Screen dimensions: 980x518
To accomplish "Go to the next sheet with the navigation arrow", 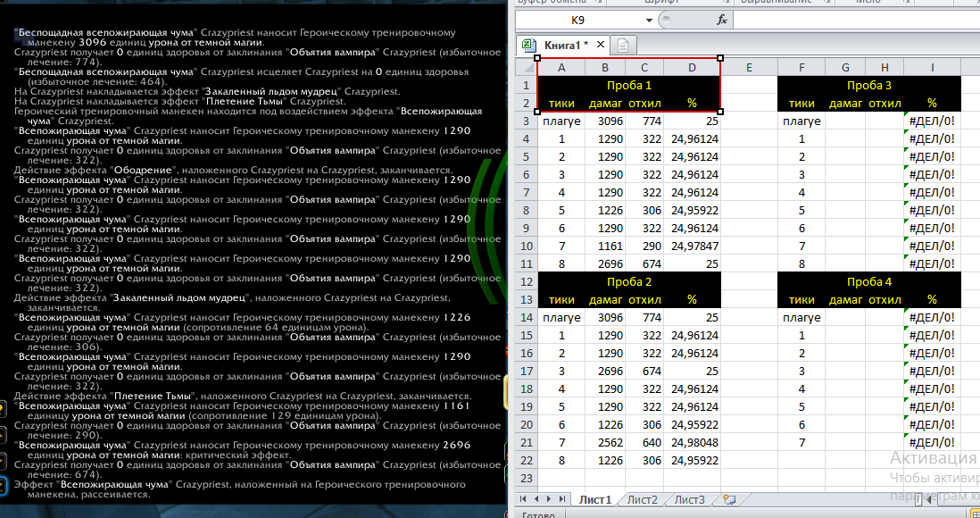I will (x=549, y=498).
